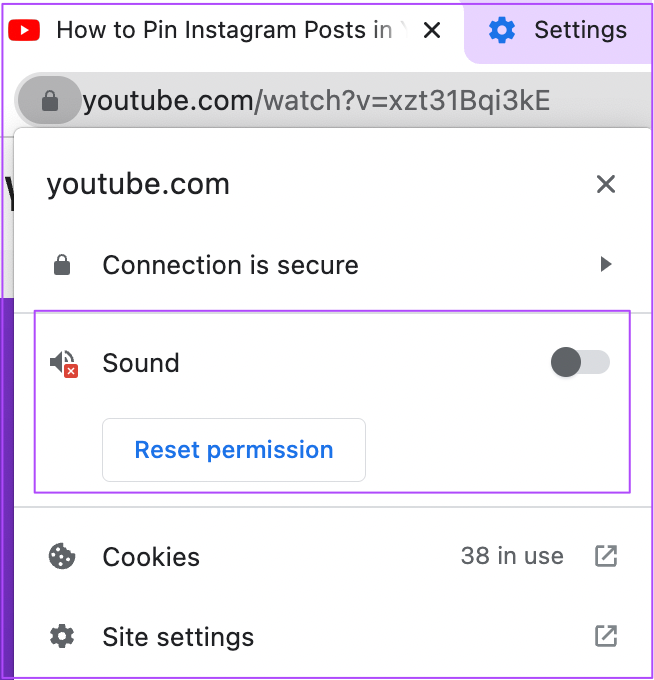Close the YouTube video tab
654x680 pixels.
coord(432,30)
